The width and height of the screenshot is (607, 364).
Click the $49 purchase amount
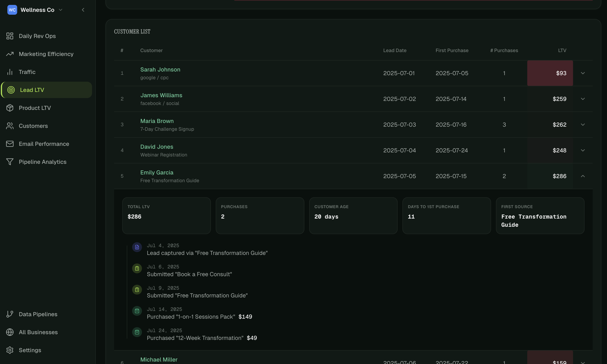pos(252,338)
